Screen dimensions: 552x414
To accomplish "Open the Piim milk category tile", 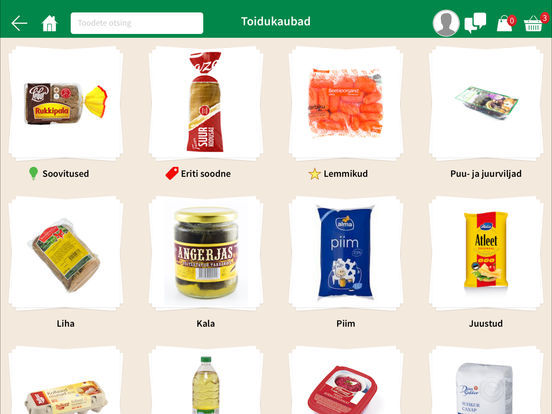I will click(346, 253).
